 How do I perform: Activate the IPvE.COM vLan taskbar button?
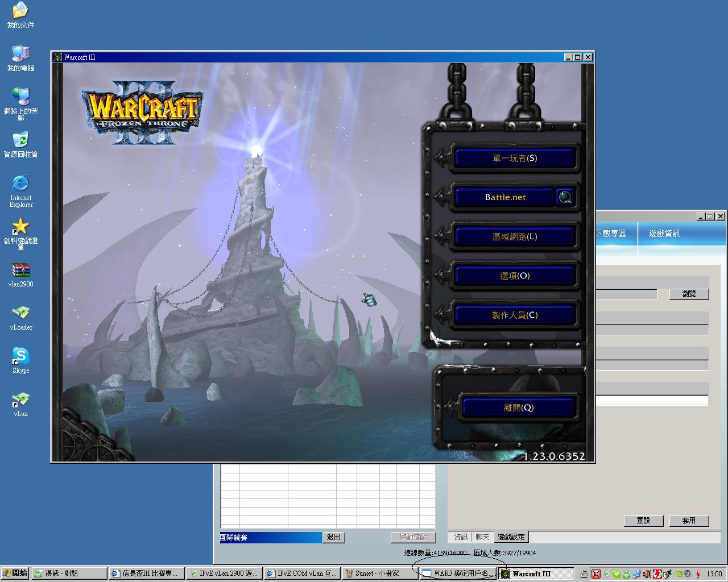point(303,573)
